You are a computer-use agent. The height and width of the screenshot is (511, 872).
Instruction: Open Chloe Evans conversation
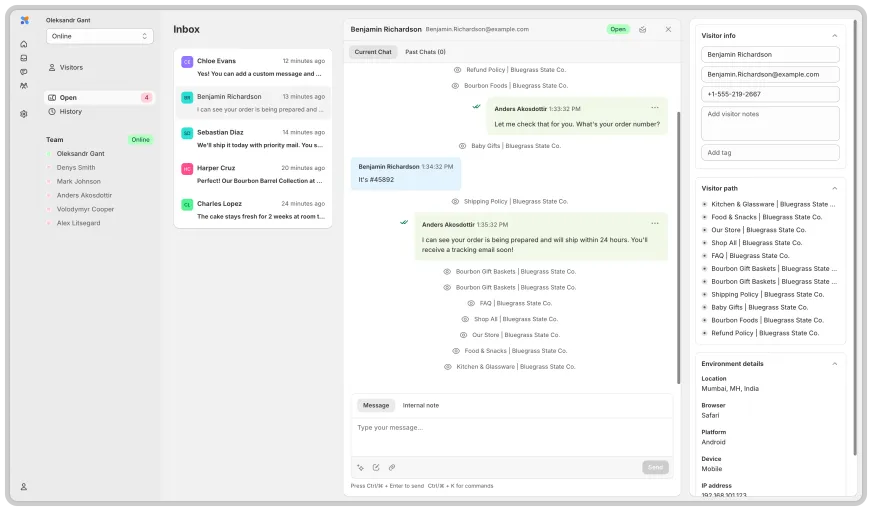pyautogui.click(x=253, y=67)
